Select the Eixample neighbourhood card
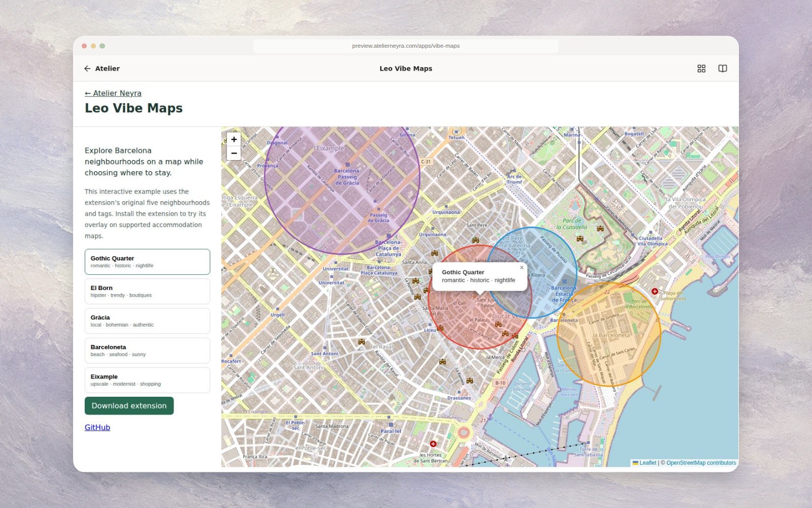 (147, 380)
